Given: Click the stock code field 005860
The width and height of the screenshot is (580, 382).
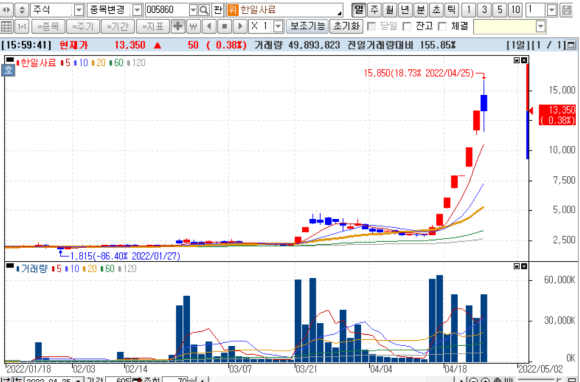Looking at the screenshot, I should 167,10.
